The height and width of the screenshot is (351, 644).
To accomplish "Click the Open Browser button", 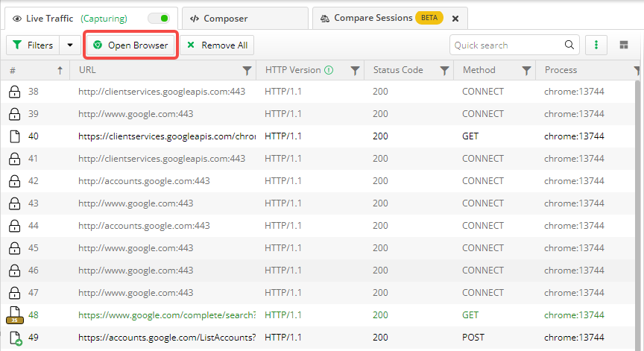I will 130,45.
